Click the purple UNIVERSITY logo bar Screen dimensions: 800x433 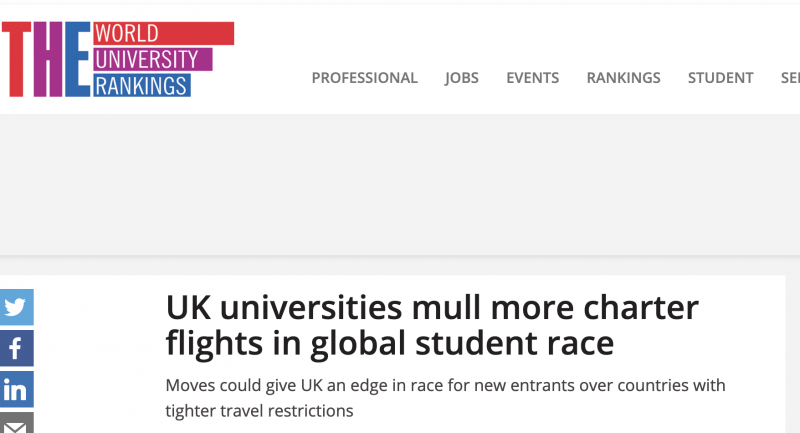153,59
